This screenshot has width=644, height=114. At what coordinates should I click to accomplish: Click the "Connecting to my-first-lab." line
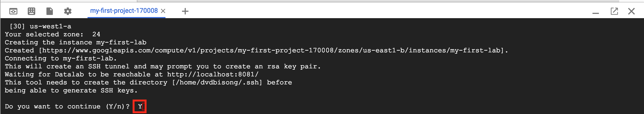tap(61, 58)
